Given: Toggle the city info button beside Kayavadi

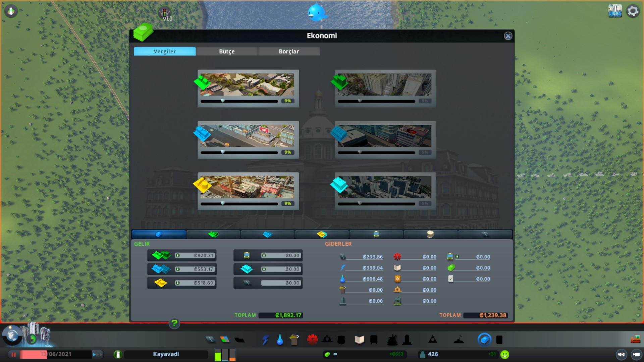Looking at the screenshot, I should tap(118, 354).
